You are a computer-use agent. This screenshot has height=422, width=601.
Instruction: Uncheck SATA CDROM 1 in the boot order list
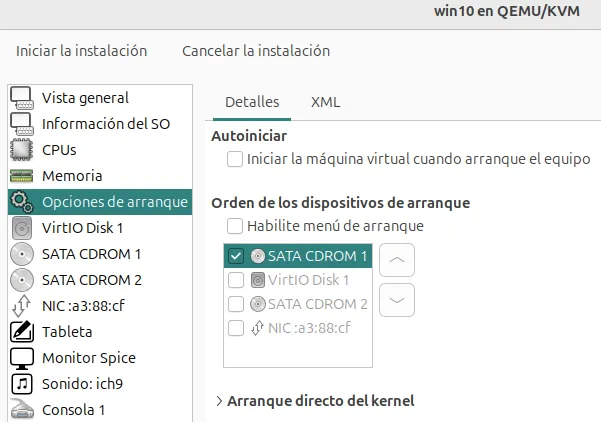[236, 256]
